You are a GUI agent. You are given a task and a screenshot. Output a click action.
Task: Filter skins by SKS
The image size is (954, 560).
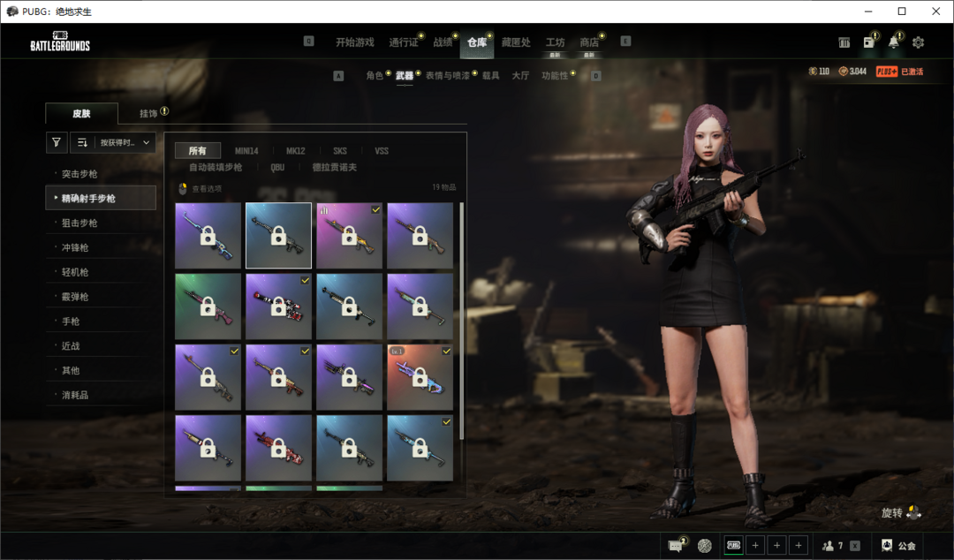click(x=340, y=151)
